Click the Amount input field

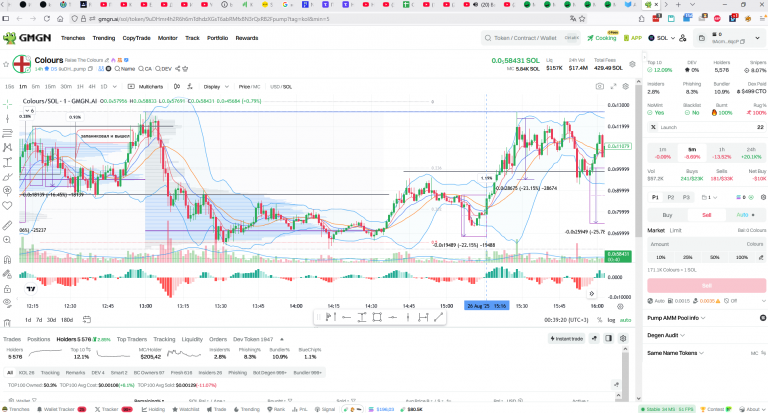click(x=706, y=244)
